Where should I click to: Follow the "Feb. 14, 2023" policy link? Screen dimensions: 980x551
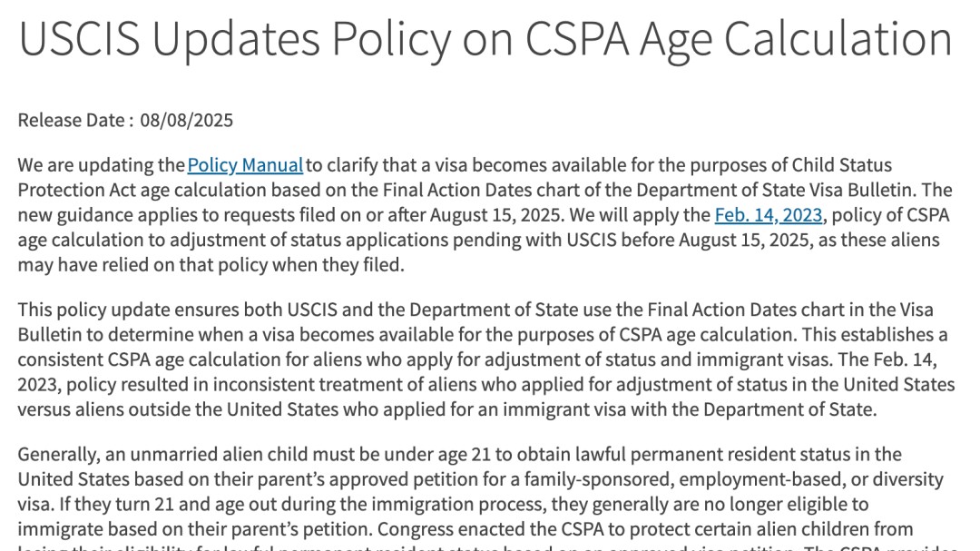pos(769,215)
